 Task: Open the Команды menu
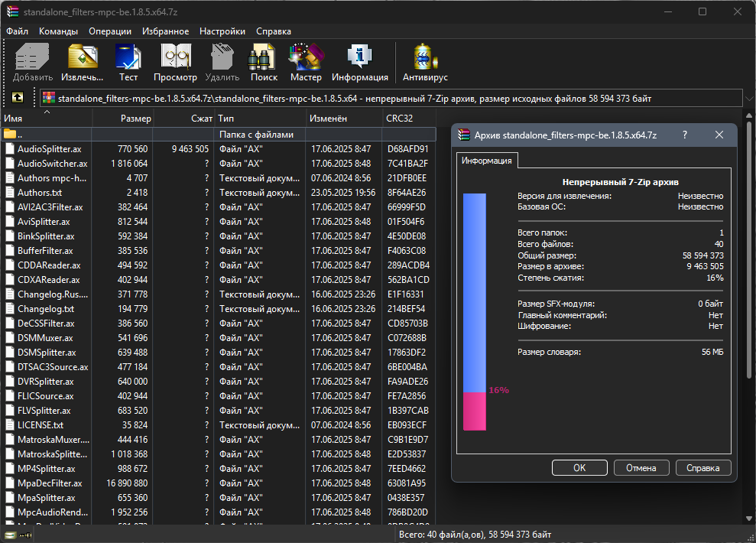point(58,31)
